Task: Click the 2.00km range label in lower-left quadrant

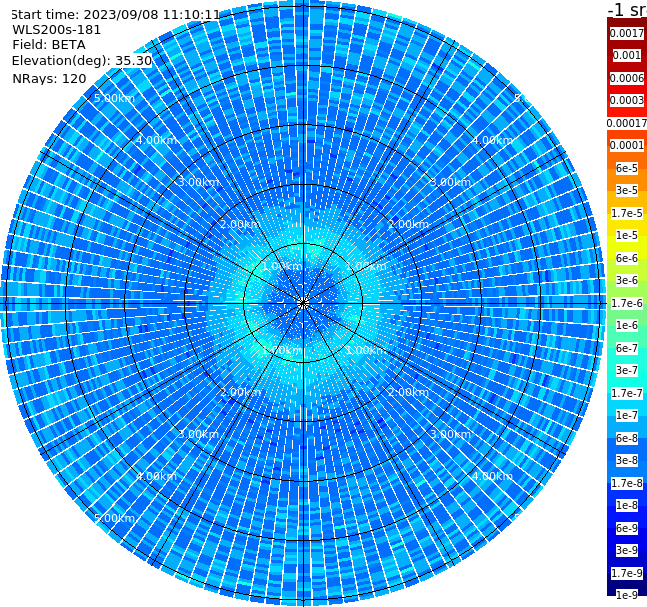Action: point(241,392)
